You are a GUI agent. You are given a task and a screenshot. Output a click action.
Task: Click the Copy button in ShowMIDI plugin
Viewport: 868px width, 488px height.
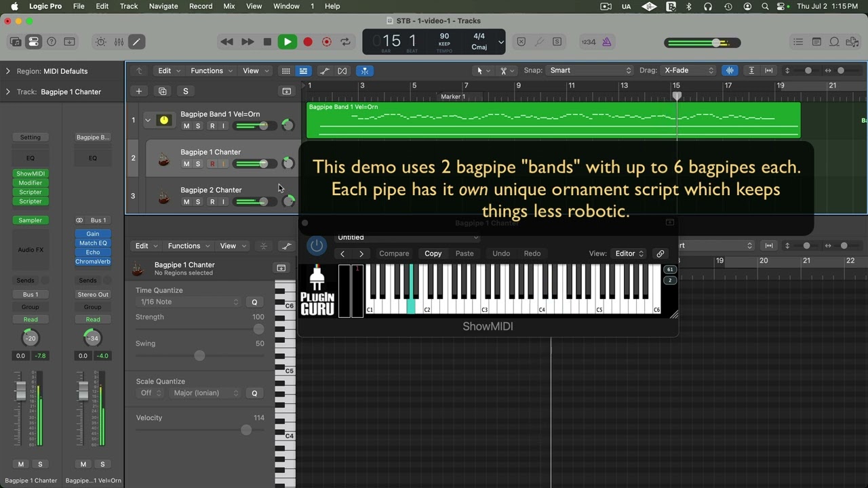[x=433, y=253]
